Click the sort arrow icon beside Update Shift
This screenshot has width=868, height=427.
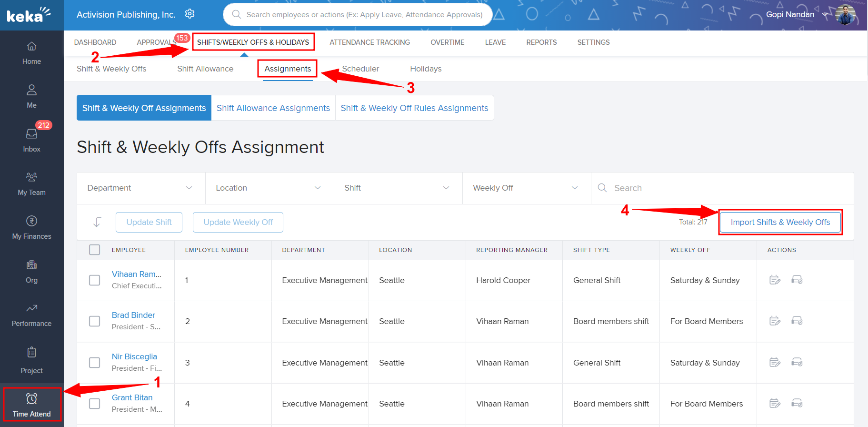click(97, 222)
